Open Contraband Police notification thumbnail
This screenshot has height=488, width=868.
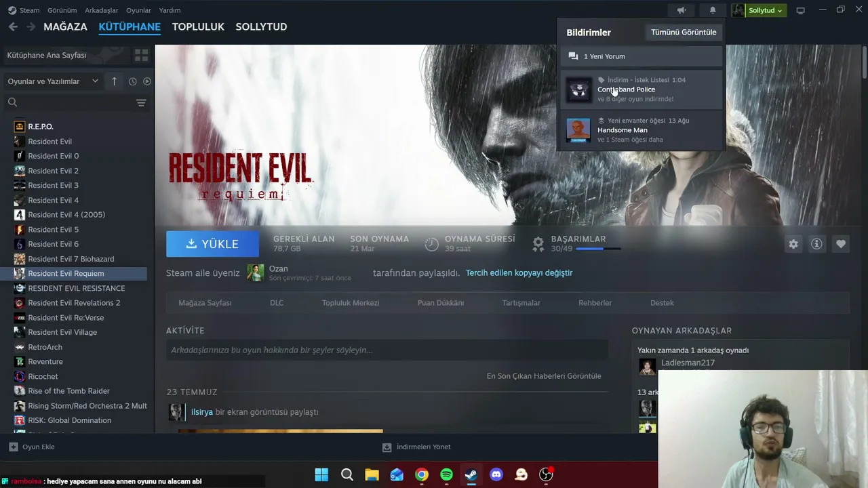coord(579,89)
